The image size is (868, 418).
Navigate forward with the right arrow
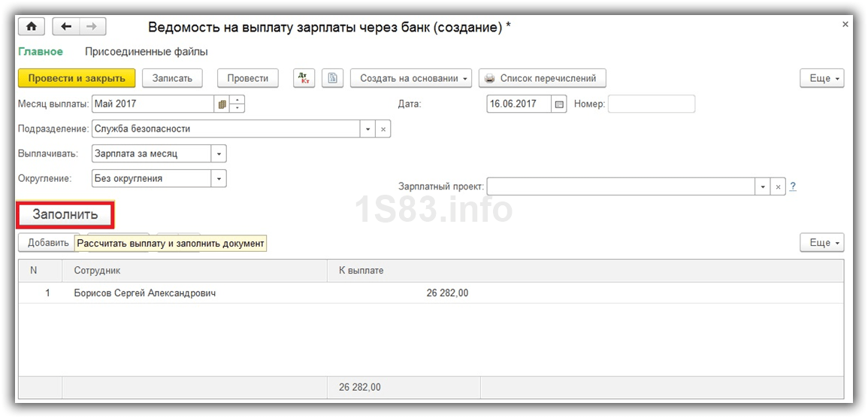(92, 26)
